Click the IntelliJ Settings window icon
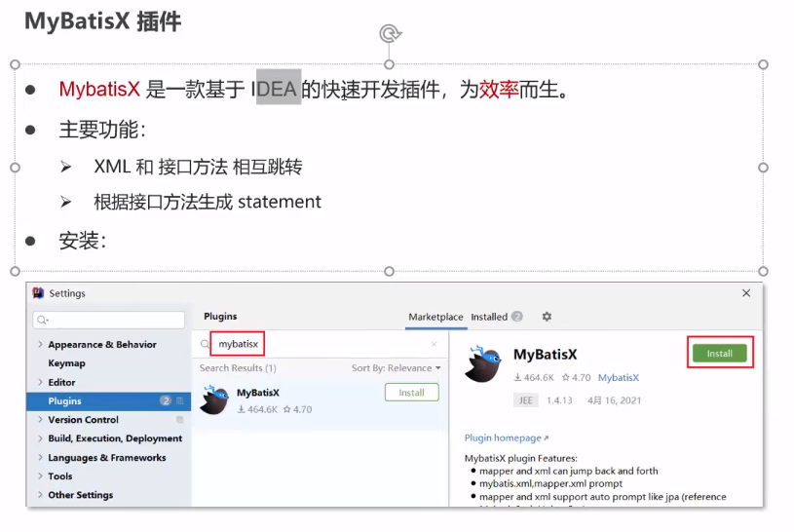Viewport: 794px width, 532px height. pyautogui.click(x=38, y=293)
